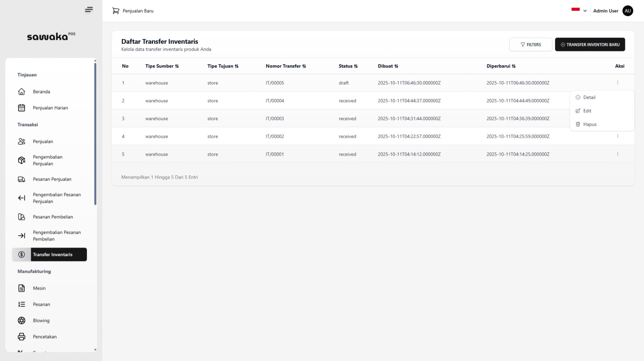Click the Penjualan Baru cart icon
This screenshot has width=644, height=361.
point(116,11)
